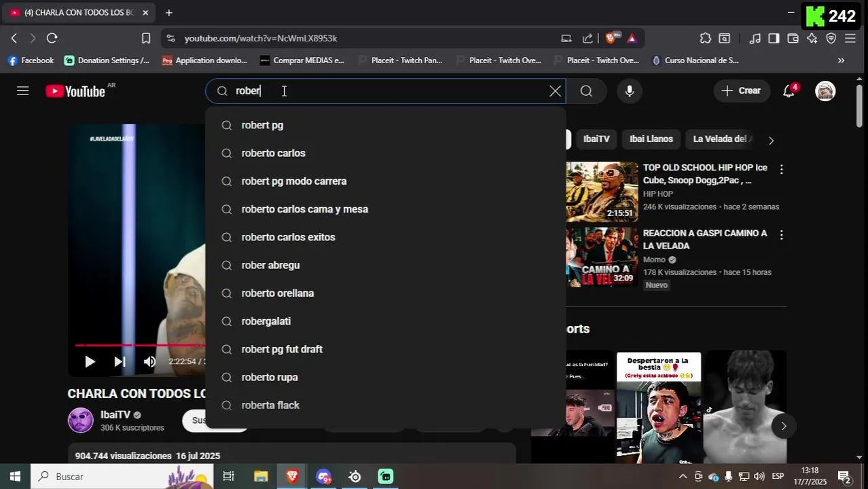The width and height of the screenshot is (868, 489).
Task: Go back with the browser back arrow
Action: coord(14,38)
